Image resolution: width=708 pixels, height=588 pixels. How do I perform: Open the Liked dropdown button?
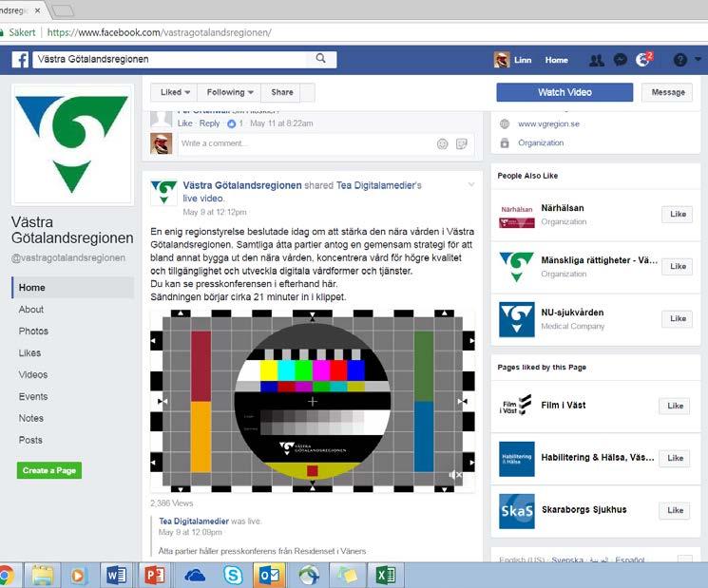coord(174,92)
